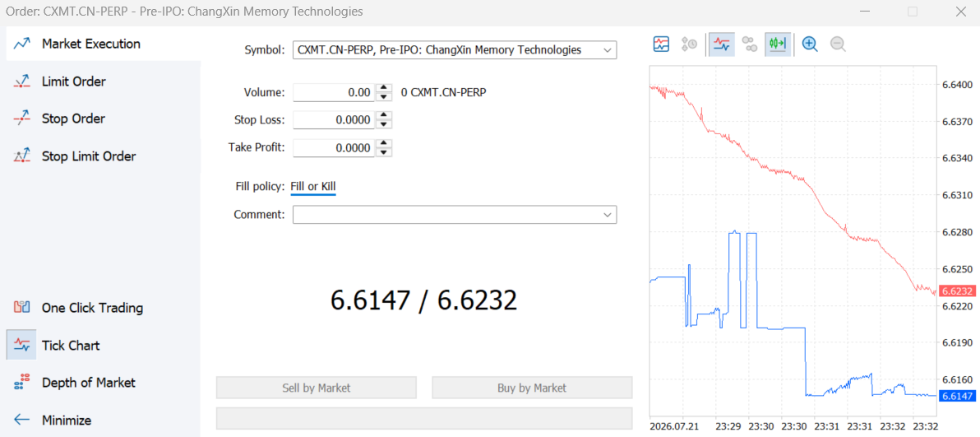Screen dimensions: 980x437
Task: Click the 6.6280 price axis label
Action: (x=957, y=232)
